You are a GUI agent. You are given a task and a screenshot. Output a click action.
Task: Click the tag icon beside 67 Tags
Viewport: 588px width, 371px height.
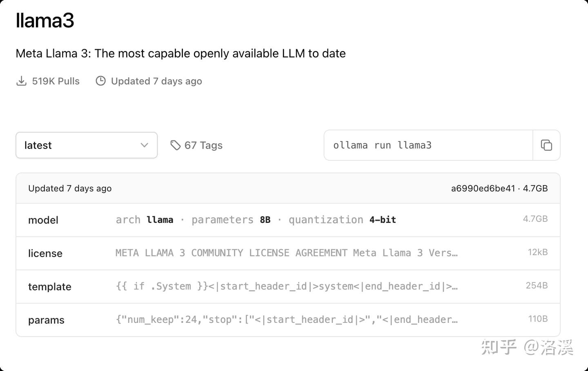coord(176,145)
